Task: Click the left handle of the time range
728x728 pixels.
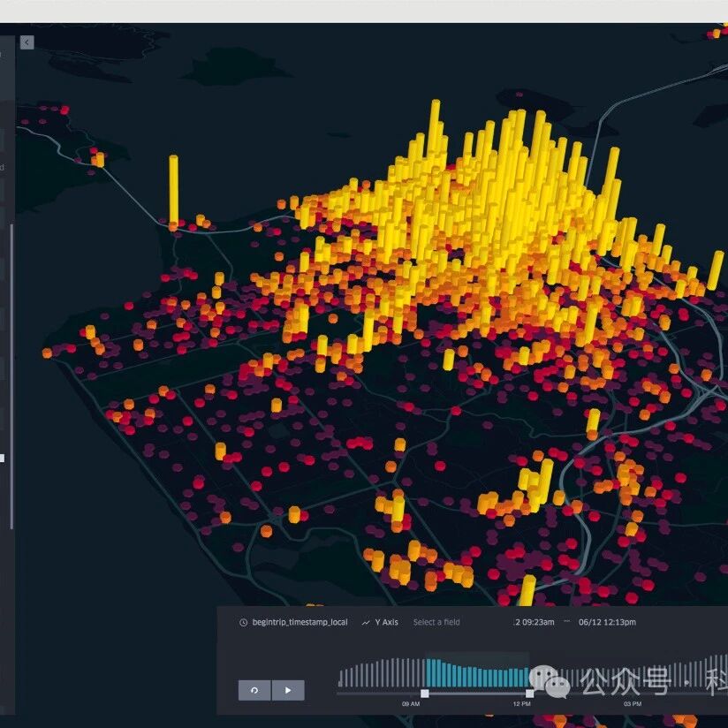Action: click(425, 694)
